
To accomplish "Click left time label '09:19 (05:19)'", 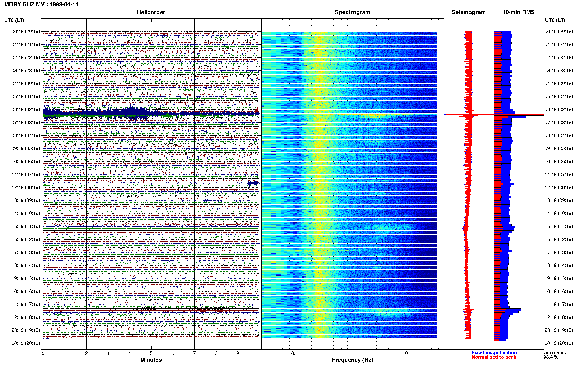I will [x=26, y=148].
